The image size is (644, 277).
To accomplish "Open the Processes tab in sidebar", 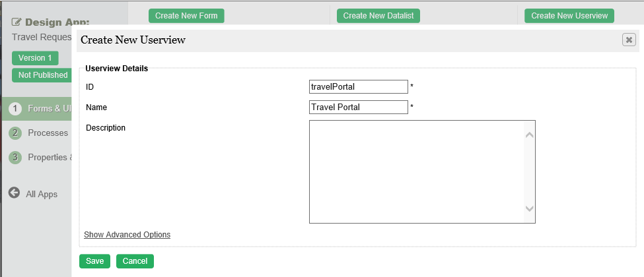I will pyautogui.click(x=48, y=133).
